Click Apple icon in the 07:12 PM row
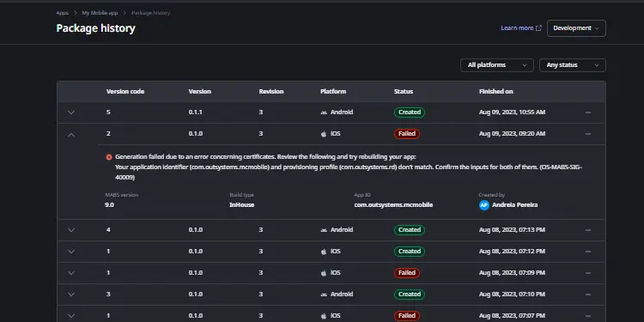 324,251
